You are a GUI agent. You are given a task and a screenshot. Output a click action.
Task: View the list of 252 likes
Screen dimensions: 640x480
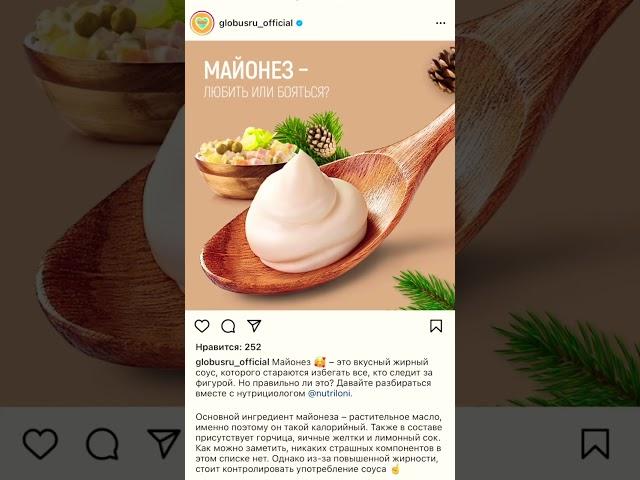pyautogui.click(x=228, y=347)
